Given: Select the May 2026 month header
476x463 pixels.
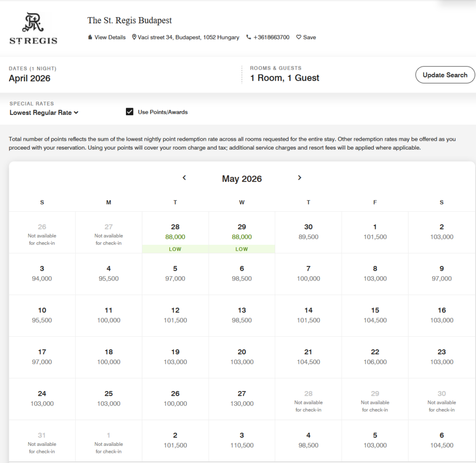Looking at the screenshot, I should (242, 179).
